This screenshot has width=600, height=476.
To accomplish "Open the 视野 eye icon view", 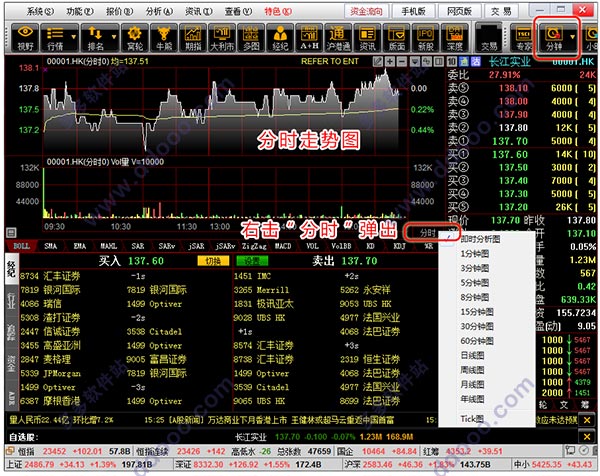I will [25, 37].
